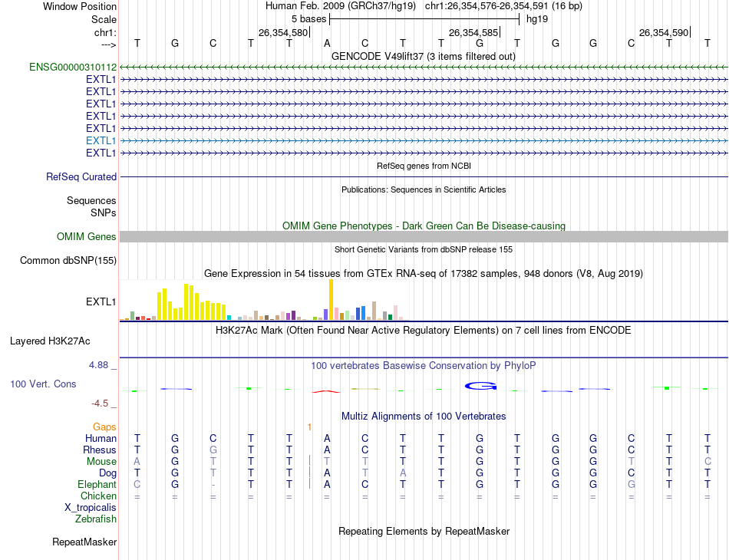Open 100 vertebrates Basewise Conservation by PhyloP title

click(424, 366)
